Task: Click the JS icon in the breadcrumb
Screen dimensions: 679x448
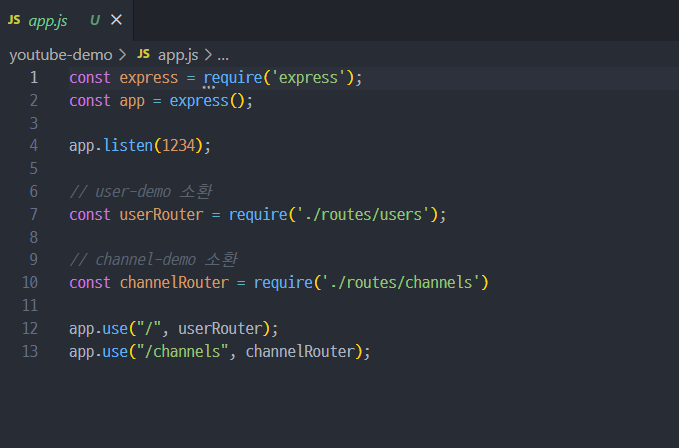Action: pyautogui.click(x=143, y=54)
